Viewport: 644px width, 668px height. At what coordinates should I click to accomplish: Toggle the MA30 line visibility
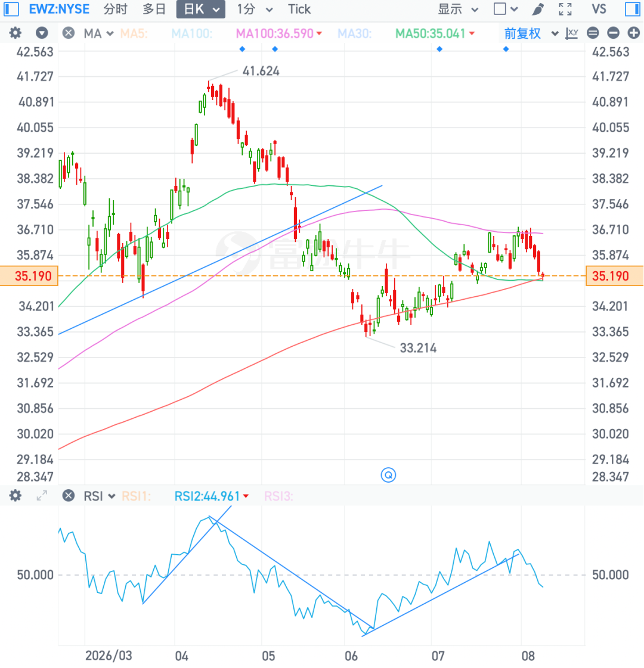point(355,33)
